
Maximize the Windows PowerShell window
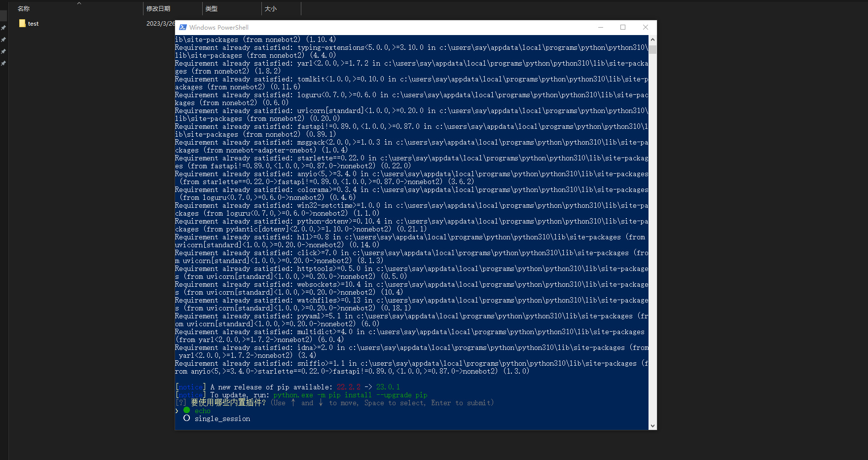pyautogui.click(x=623, y=27)
